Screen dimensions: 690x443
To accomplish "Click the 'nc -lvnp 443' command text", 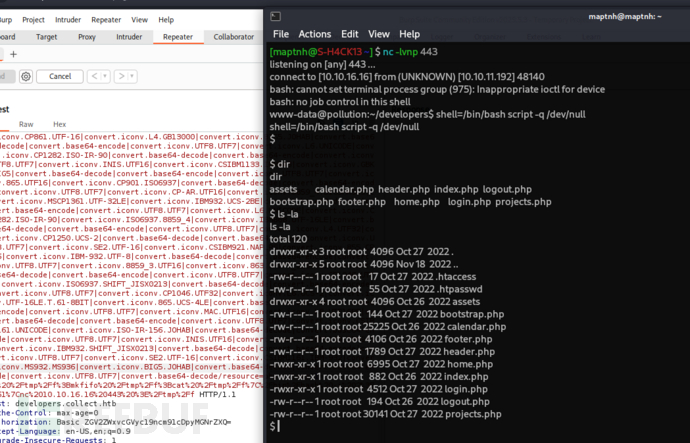I will coord(410,52).
